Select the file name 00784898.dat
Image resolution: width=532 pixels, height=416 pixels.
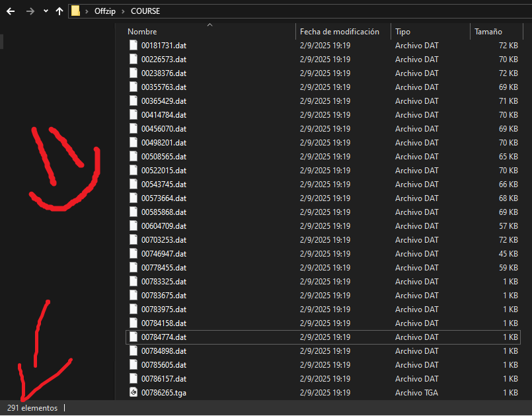(164, 351)
